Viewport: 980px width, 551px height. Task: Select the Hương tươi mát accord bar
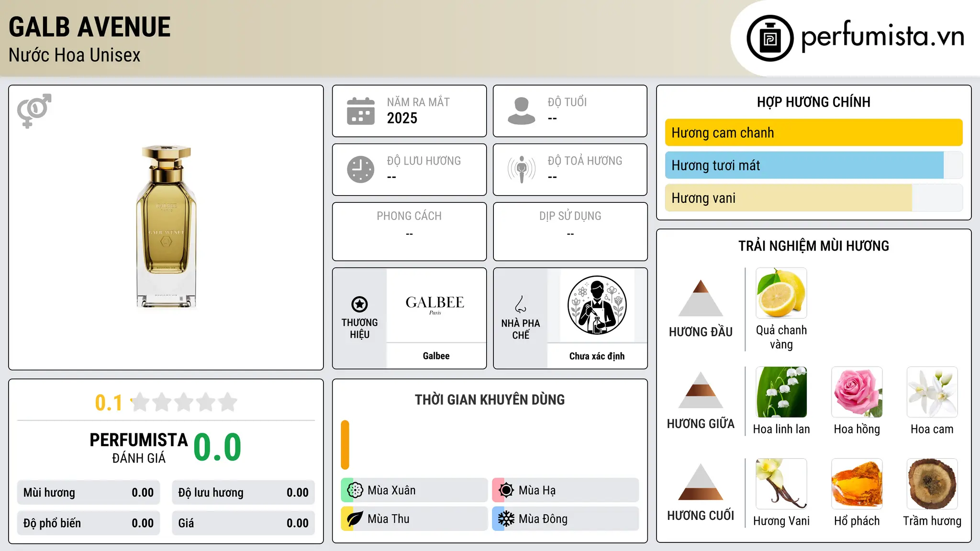click(813, 165)
